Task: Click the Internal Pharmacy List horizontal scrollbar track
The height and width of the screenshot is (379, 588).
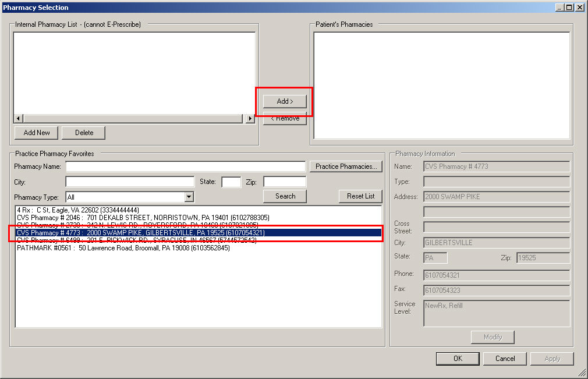Action: pos(133,118)
